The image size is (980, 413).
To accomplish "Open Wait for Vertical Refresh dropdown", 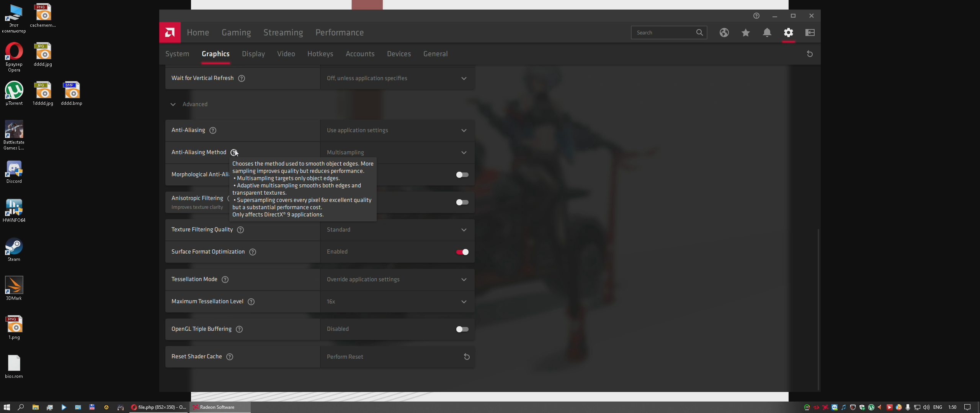I will click(x=397, y=78).
